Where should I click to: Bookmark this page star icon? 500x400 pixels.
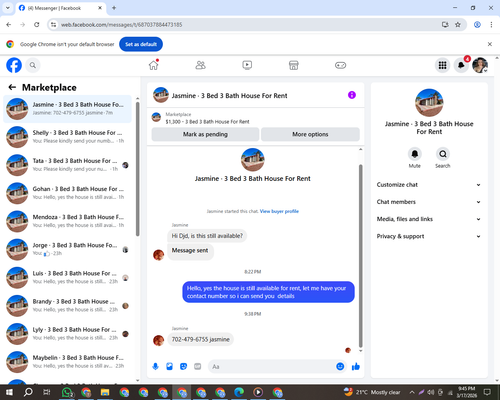coord(458,25)
